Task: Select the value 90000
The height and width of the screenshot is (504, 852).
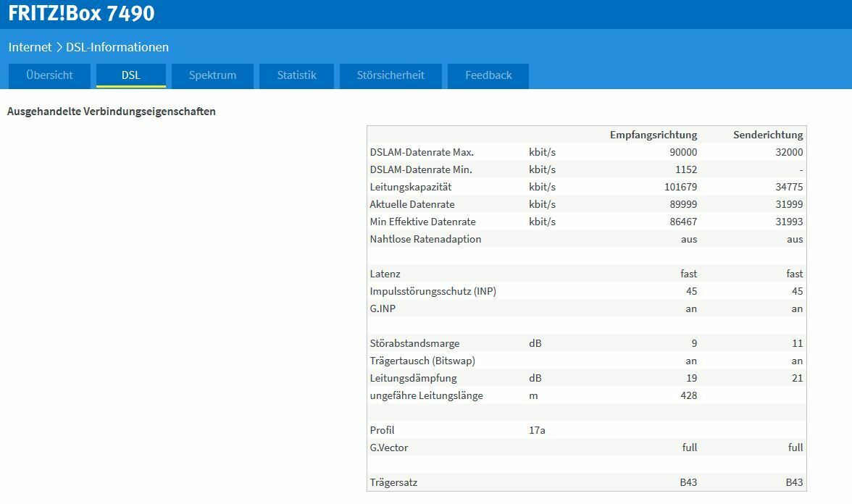Action: 683,152
